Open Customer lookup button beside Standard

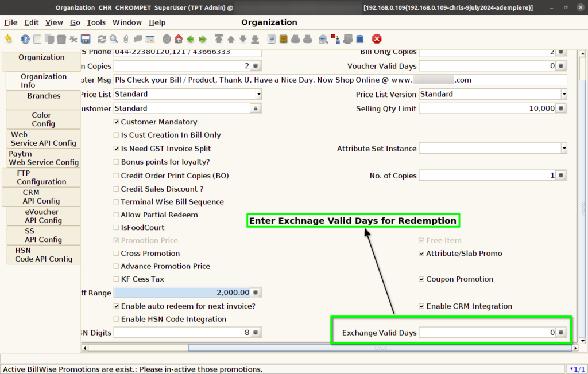[x=256, y=108]
